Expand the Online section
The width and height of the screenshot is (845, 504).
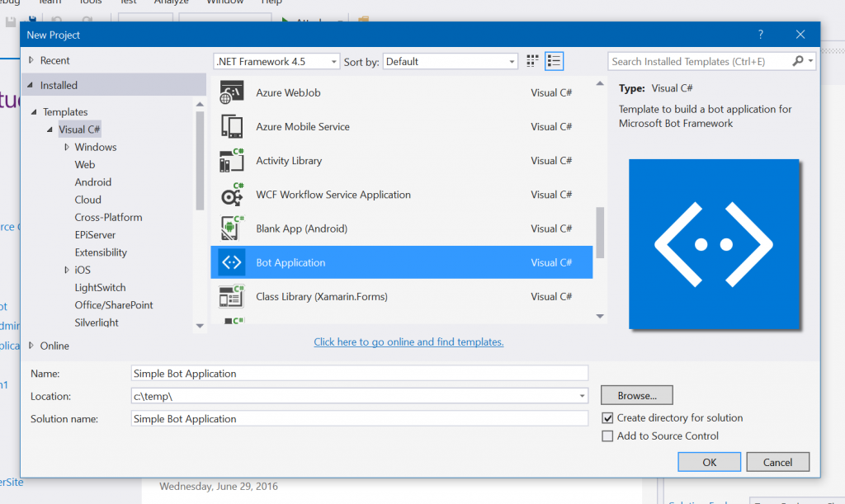(x=31, y=346)
